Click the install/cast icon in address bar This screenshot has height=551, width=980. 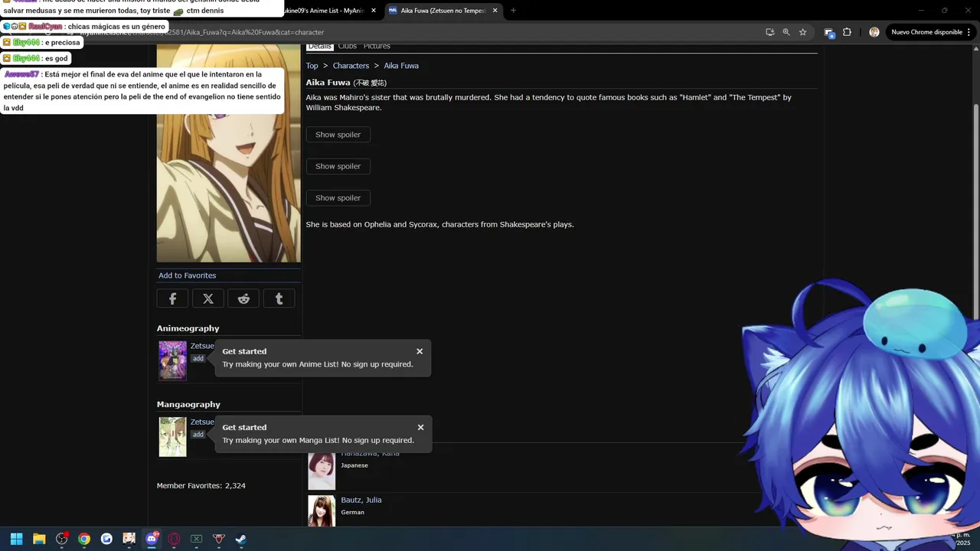click(769, 32)
